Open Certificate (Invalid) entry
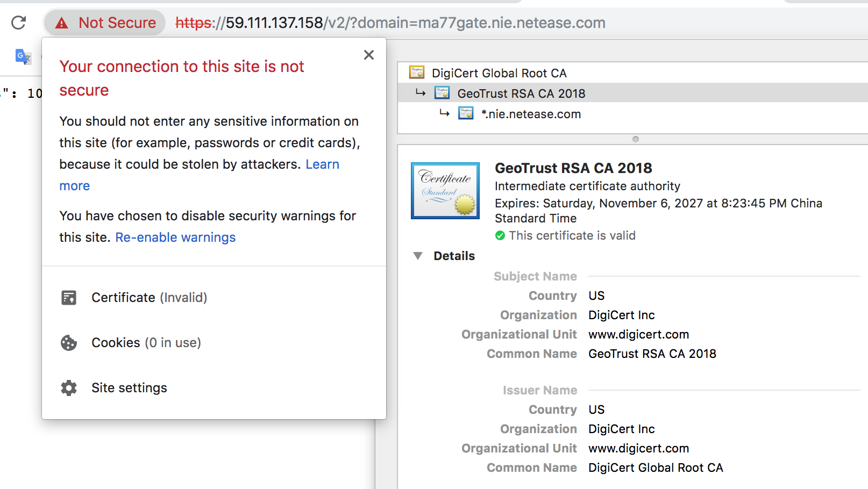868x489 pixels. pos(149,298)
